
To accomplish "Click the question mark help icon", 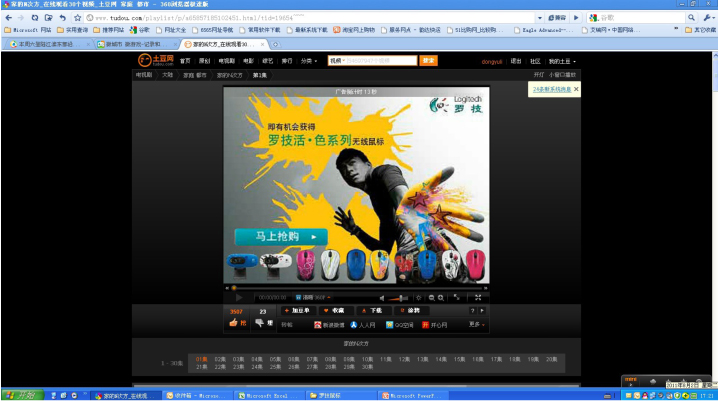I will 473,310.
